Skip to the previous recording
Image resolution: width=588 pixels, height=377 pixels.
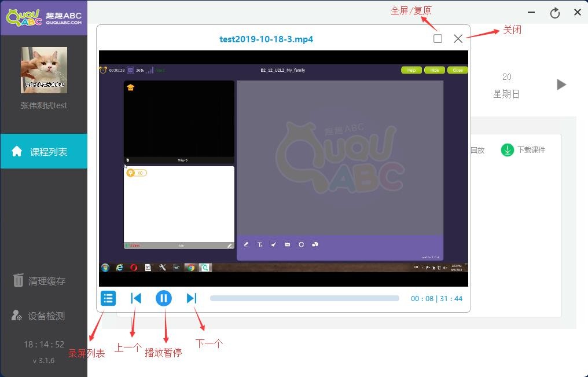pyautogui.click(x=136, y=298)
